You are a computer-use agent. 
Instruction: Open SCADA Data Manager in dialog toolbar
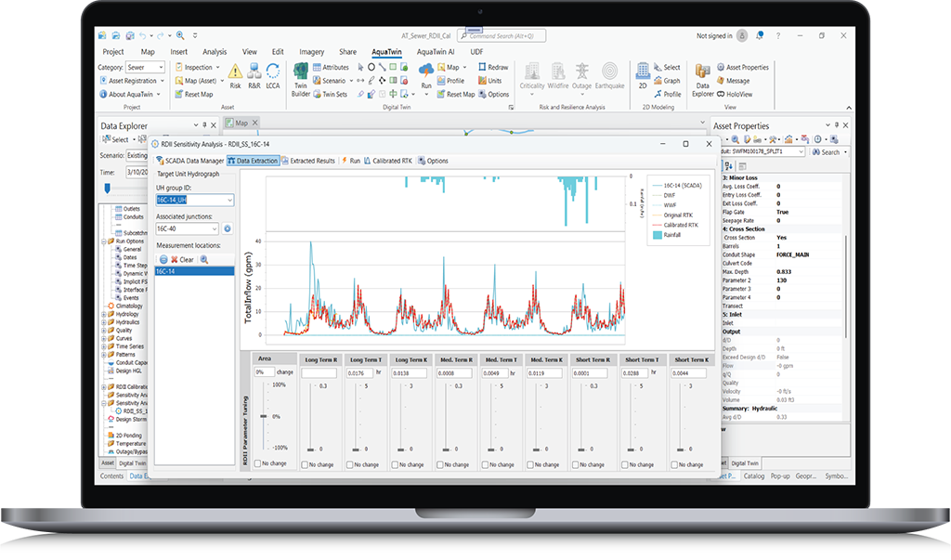coord(189,161)
